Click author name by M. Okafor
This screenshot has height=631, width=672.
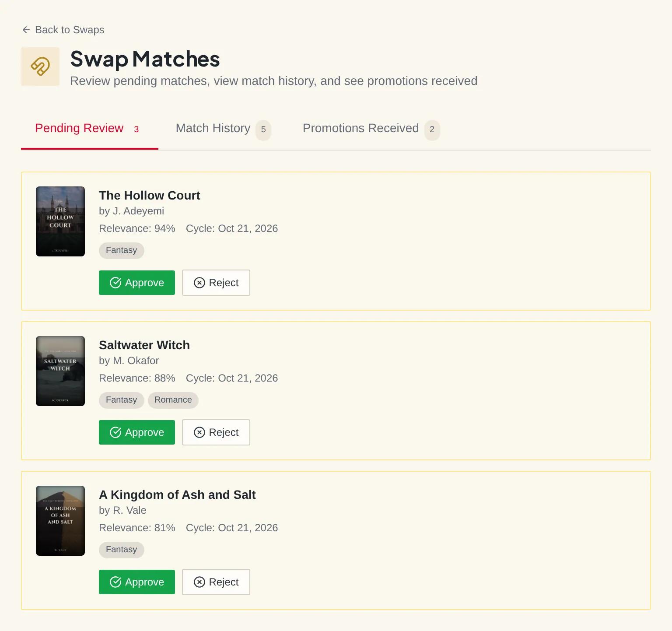coord(129,361)
